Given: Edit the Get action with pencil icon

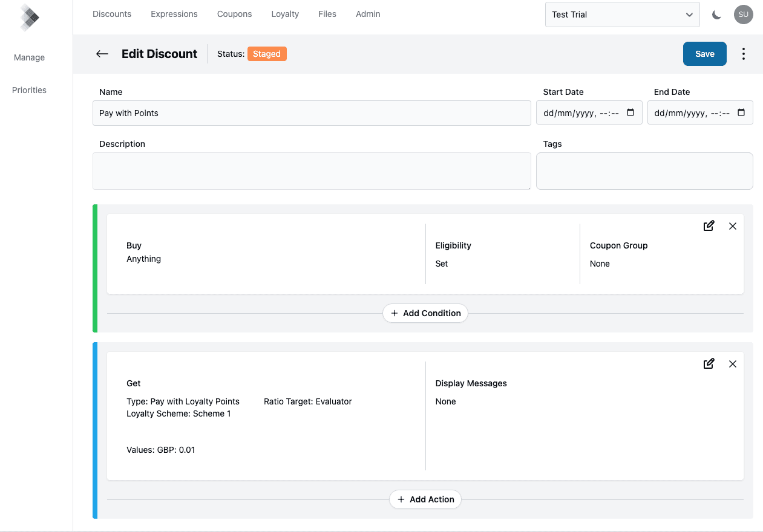Looking at the screenshot, I should [x=709, y=364].
